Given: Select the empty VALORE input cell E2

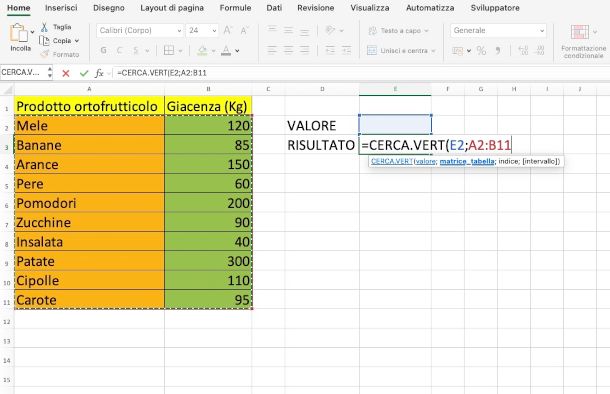Looking at the screenshot, I should 395,125.
